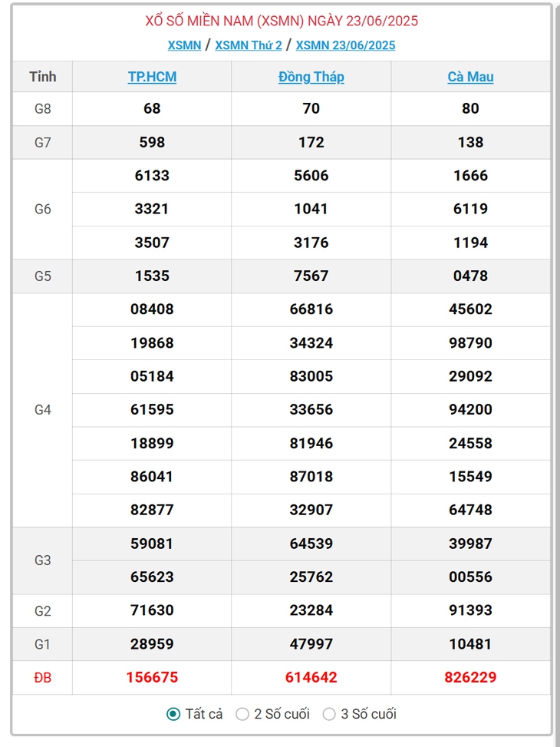
Task: Open the TP.HCM province link
Action: click(152, 77)
